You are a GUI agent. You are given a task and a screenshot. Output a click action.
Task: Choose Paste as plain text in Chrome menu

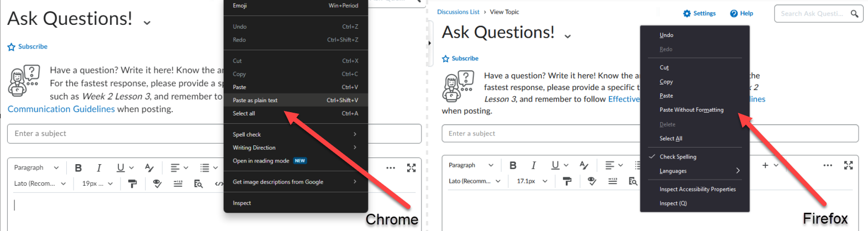[296, 100]
